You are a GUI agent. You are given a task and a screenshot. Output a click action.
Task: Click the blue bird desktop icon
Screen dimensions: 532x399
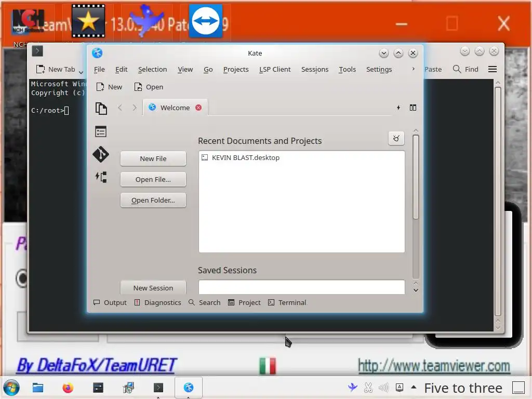point(147,21)
